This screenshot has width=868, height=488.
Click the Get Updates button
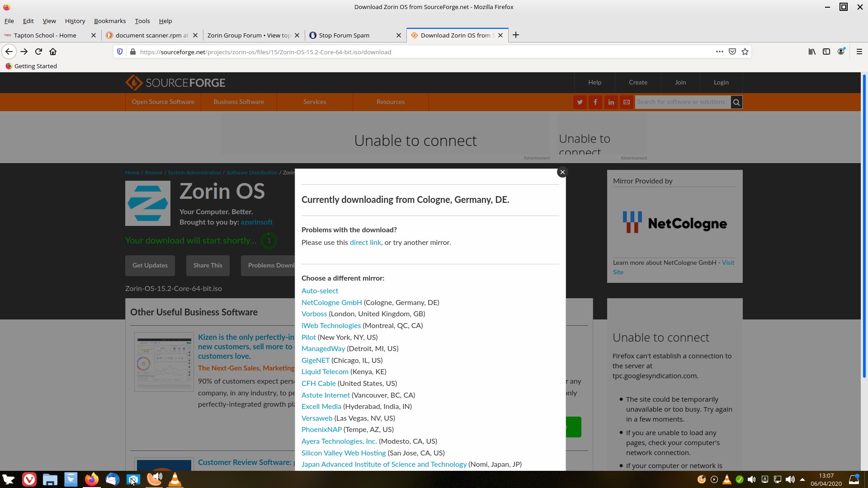[x=150, y=266]
